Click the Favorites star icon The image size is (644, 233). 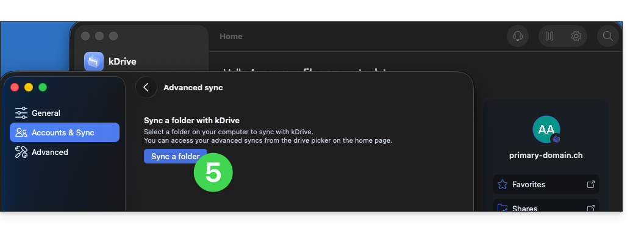(503, 184)
